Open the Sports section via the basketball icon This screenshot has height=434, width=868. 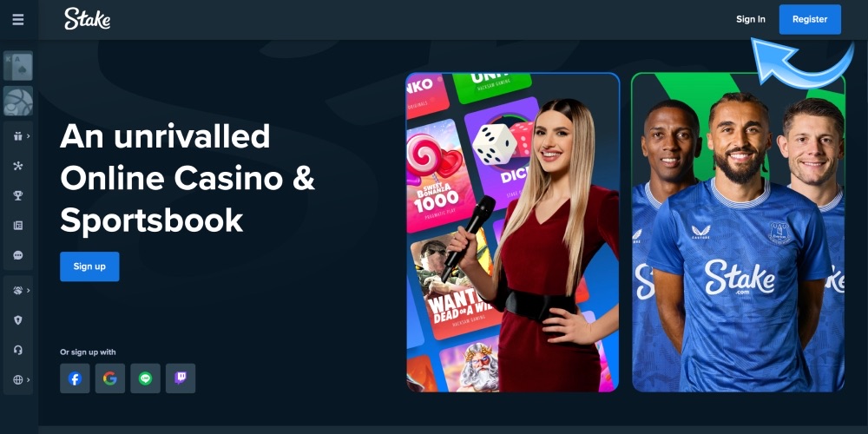[18, 101]
